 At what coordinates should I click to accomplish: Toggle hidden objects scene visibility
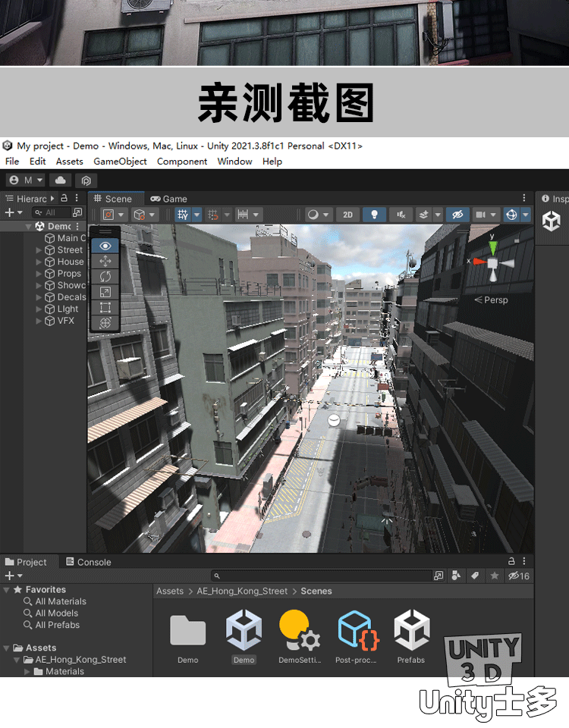457,215
